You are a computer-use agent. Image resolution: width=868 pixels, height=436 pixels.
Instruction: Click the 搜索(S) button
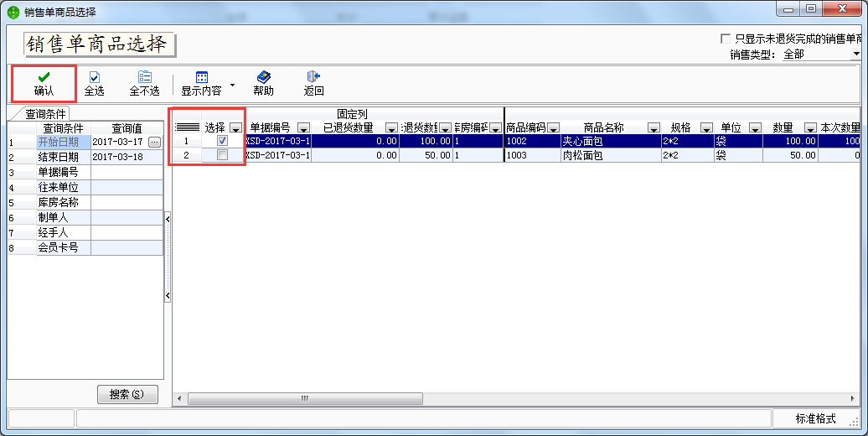pyautogui.click(x=127, y=394)
